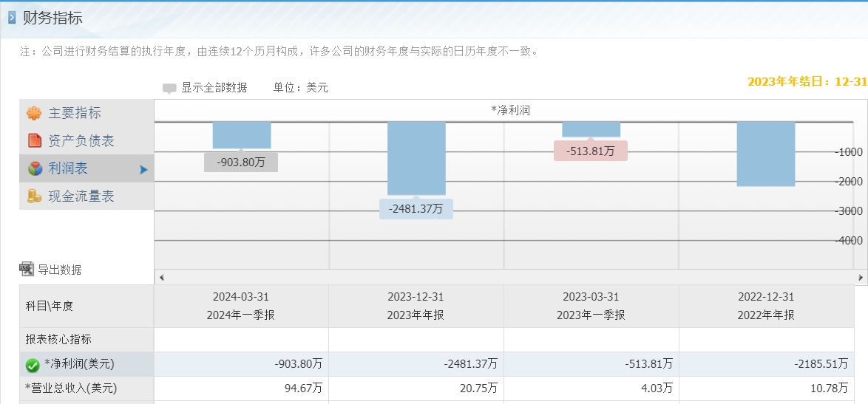Click the 10.78万 revenue cell
The image size is (868, 404).
click(x=767, y=388)
